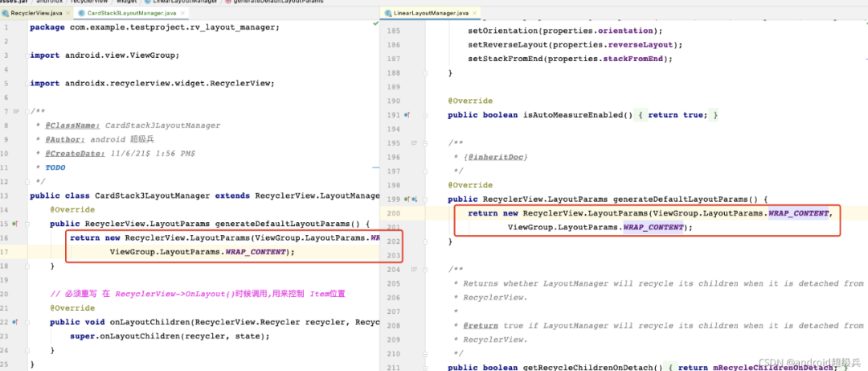Click 'androidx.recyclerview.widget.RecyclerView' import on line 5
The height and width of the screenshot is (371, 868).
[x=168, y=83]
